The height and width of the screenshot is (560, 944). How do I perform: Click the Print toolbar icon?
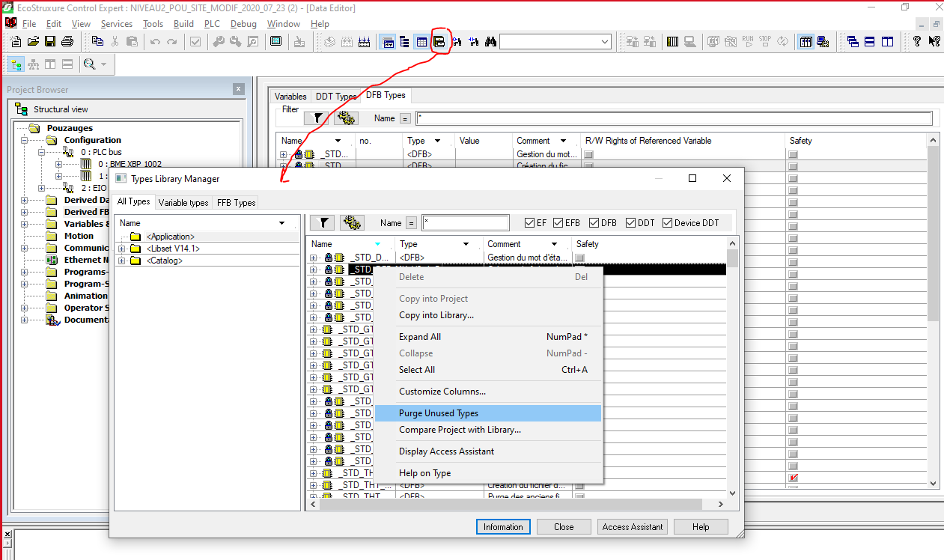(67, 41)
